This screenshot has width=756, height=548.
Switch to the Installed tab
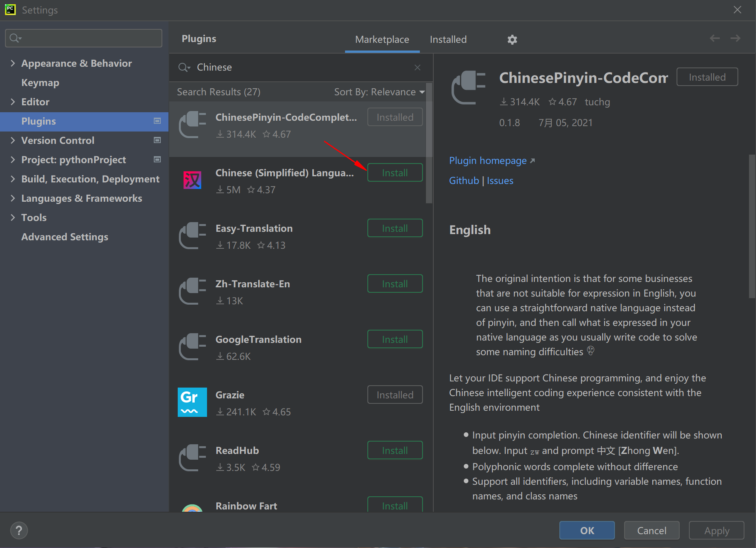point(448,40)
